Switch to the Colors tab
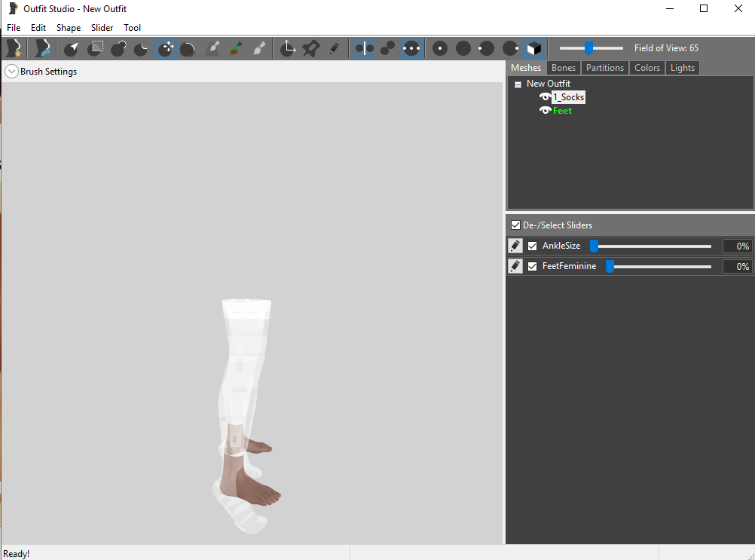Image resolution: width=755 pixels, height=560 pixels. [x=647, y=68]
